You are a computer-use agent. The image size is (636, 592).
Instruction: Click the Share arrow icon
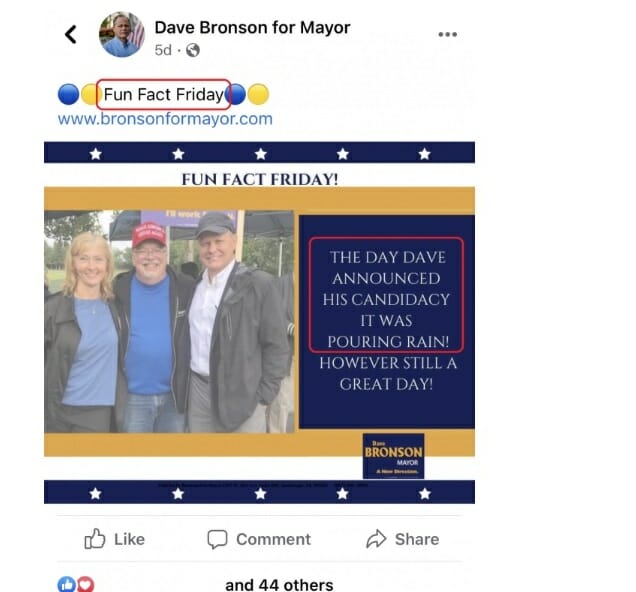point(376,539)
